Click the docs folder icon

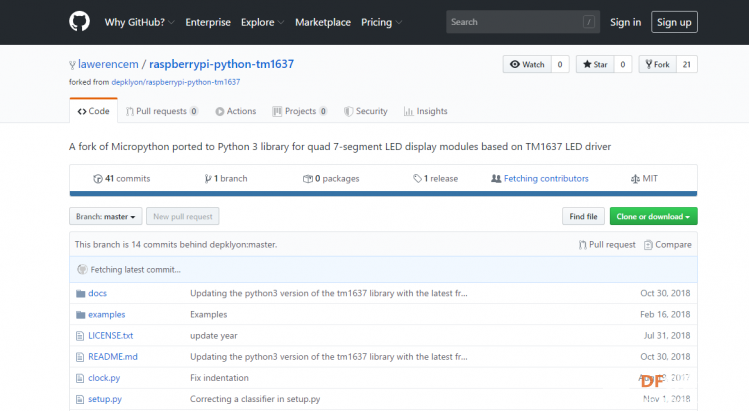pyautogui.click(x=80, y=293)
